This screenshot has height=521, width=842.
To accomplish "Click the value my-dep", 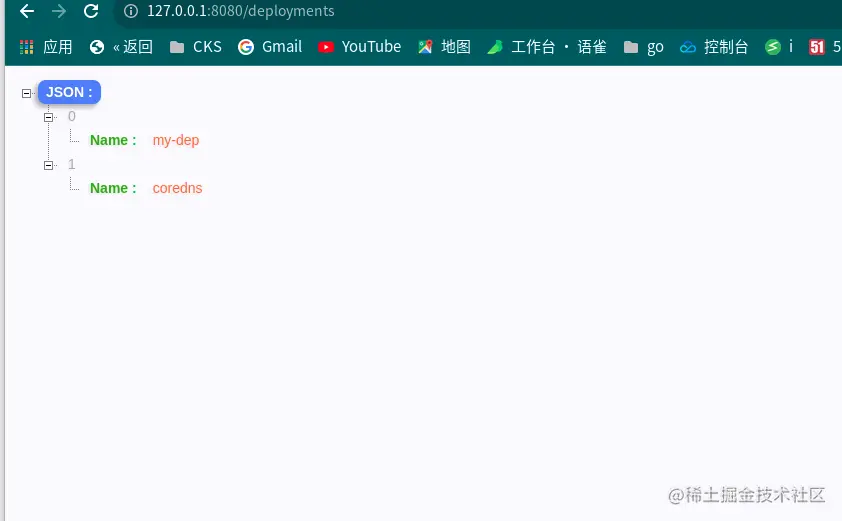I will click(x=176, y=140).
